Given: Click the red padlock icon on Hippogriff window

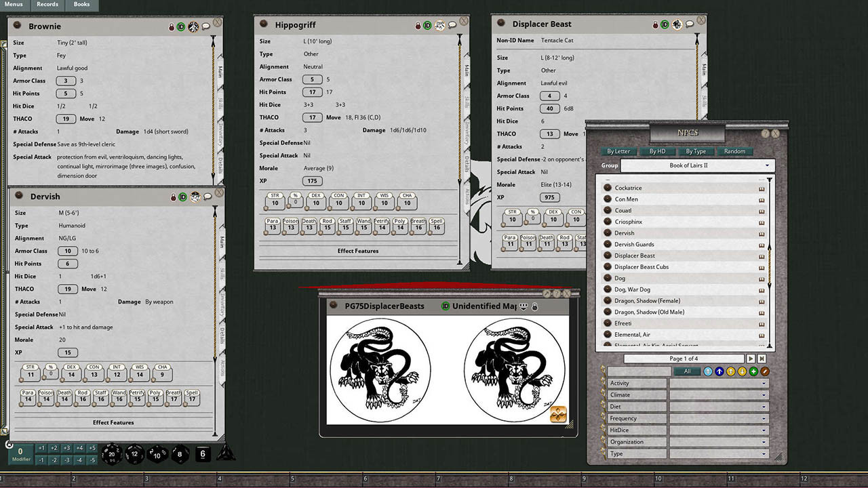Looking at the screenshot, I should pyautogui.click(x=417, y=24).
